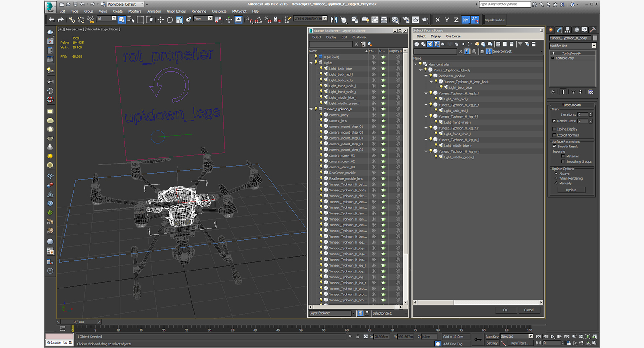Open the Motion command panel tab
This screenshot has width=644, height=348.
click(577, 30)
